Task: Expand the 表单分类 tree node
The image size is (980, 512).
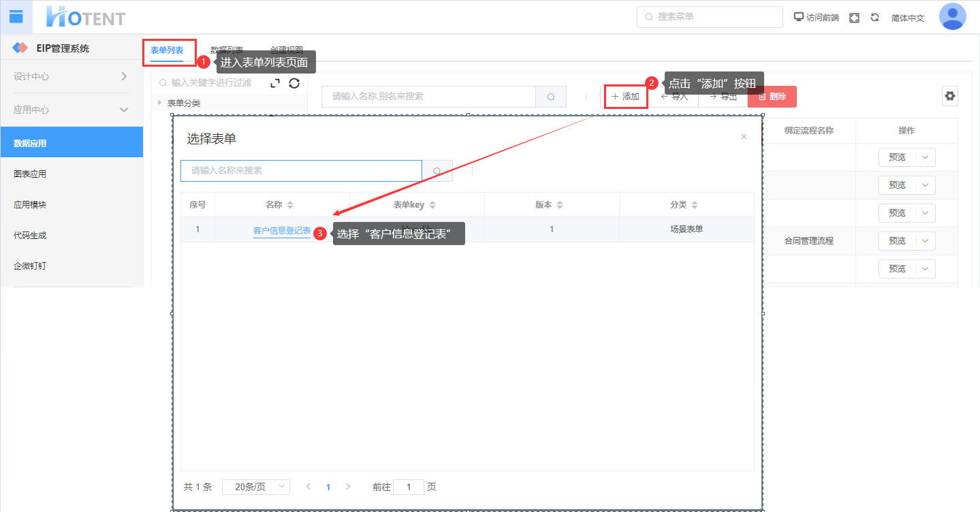Action: [160, 103]
